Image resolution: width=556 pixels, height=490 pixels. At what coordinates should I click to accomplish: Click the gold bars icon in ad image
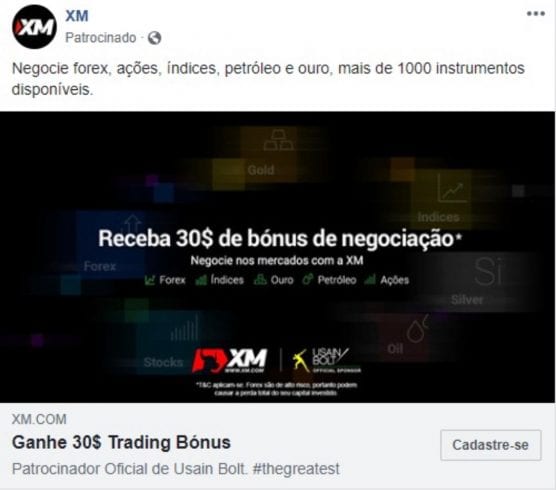coord(278,140)
